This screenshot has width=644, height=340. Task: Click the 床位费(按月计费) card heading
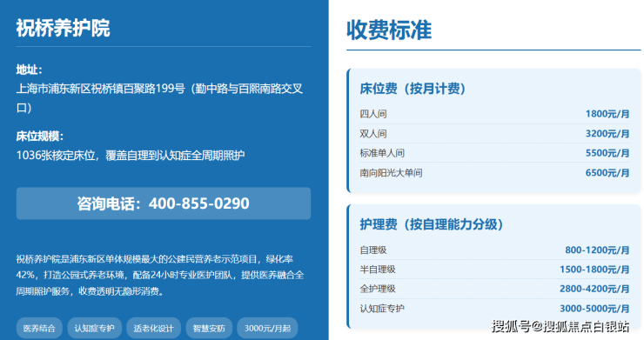(x=413, y=89)
